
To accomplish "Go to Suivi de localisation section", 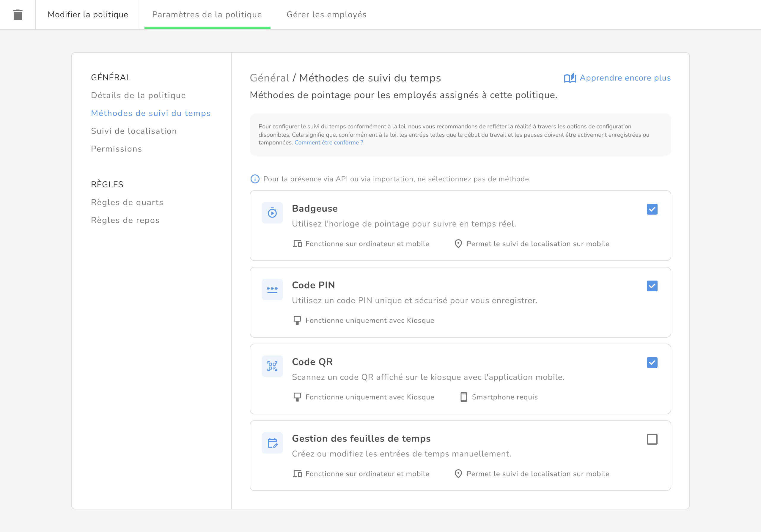I will (133, 131).
